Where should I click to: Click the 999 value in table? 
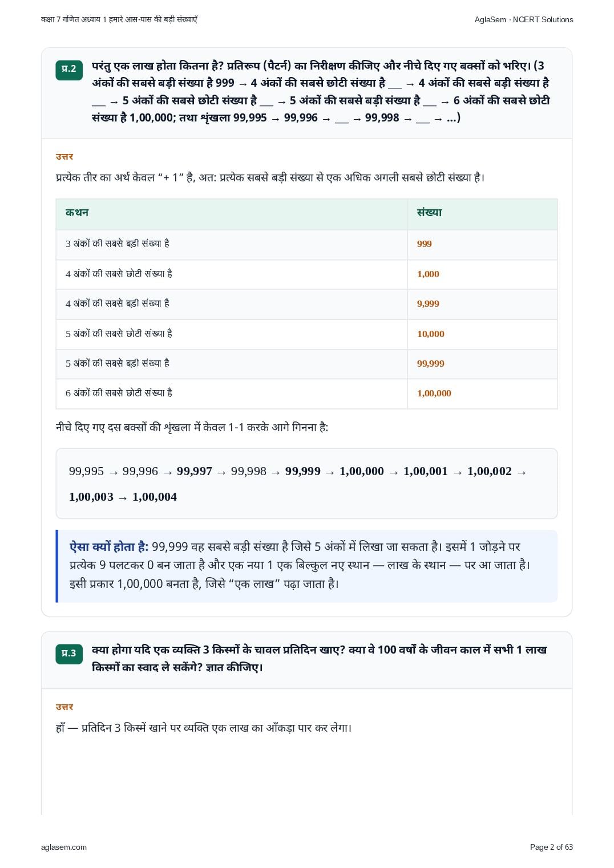(x=425, y=244)
